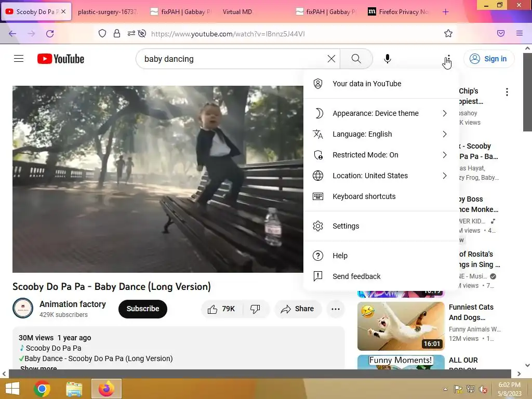The width and height of the screenshot is (532, 399).
Task: Go back with Firefox back arrow
Action: 12,34
